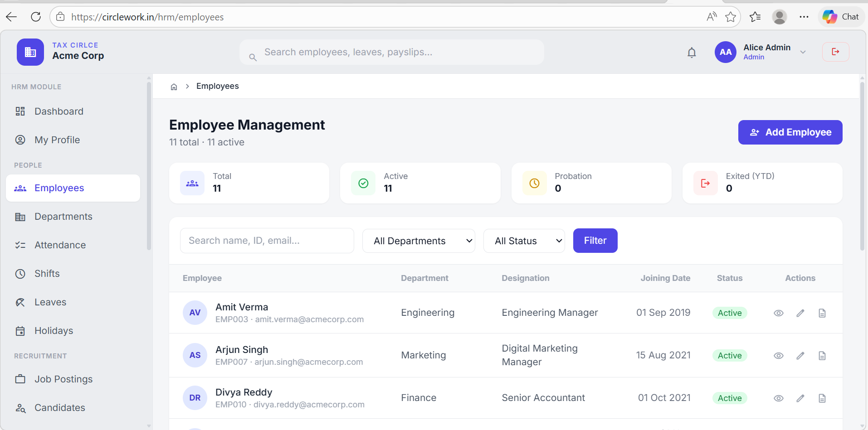This screenshot has width=868, height=430.
Task: Click the Shifts clock icon
Action: 20,273
